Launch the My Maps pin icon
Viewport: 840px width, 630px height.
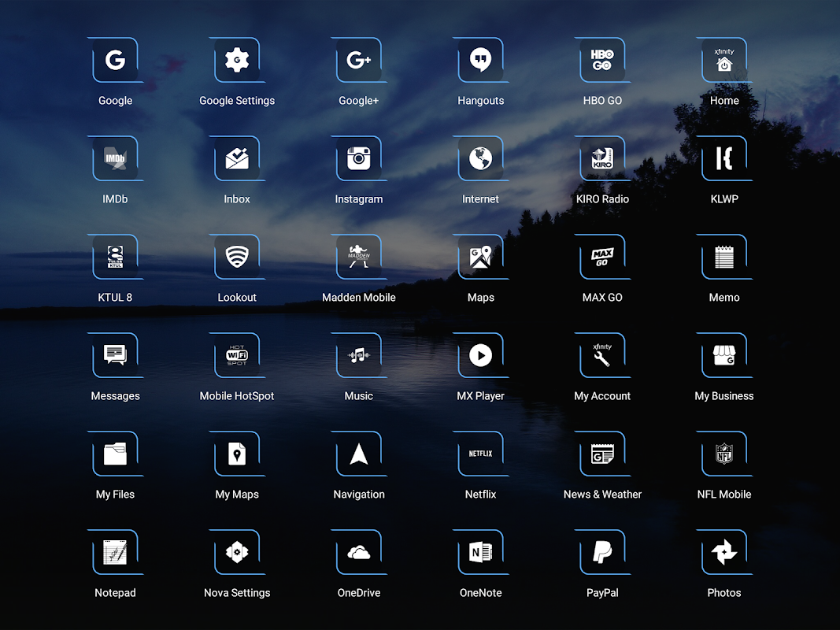point(237,454)
